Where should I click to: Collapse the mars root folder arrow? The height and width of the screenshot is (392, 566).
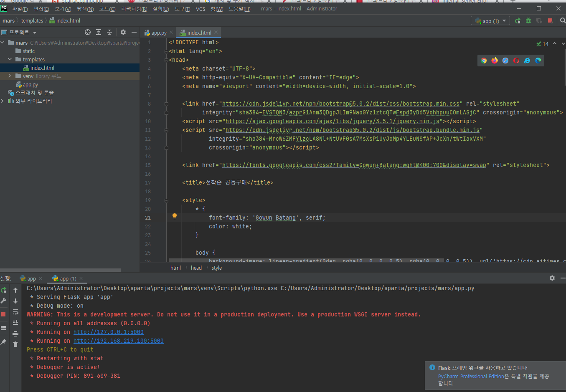coord(3,43)
